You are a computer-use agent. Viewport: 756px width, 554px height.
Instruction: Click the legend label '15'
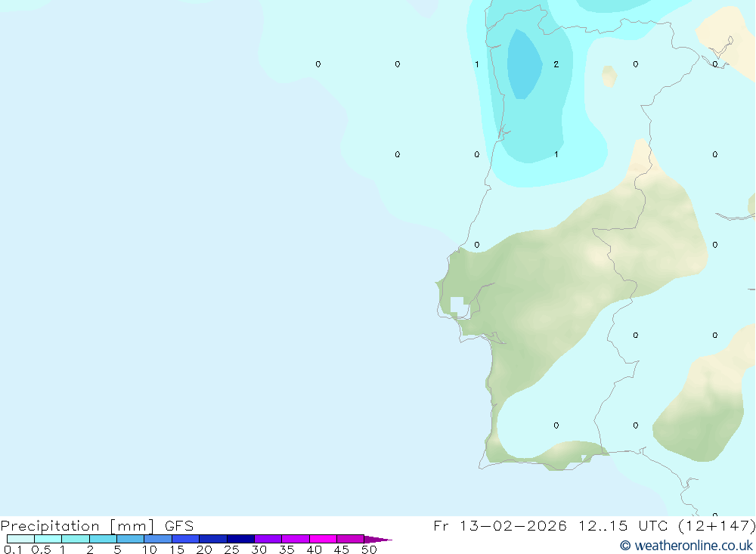click(x=177, y=549)
